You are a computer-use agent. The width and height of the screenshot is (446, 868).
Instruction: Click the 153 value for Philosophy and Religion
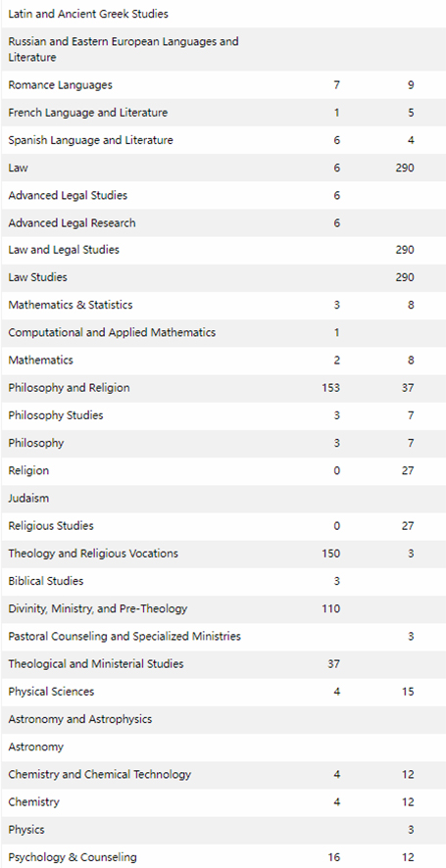click(x=330, y=388)
